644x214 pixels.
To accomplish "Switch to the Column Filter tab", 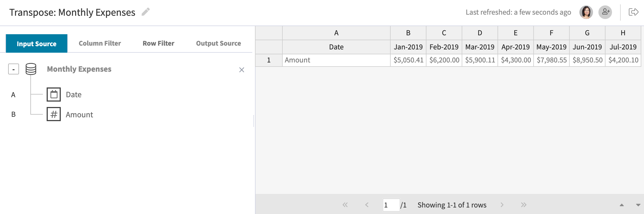I will [100, 43].
